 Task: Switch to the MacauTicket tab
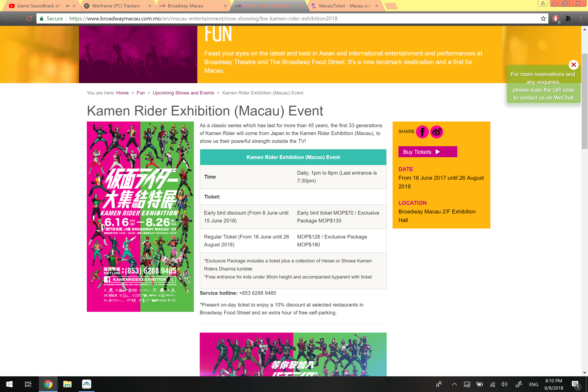pyautogui.click(x=345, y=6)
